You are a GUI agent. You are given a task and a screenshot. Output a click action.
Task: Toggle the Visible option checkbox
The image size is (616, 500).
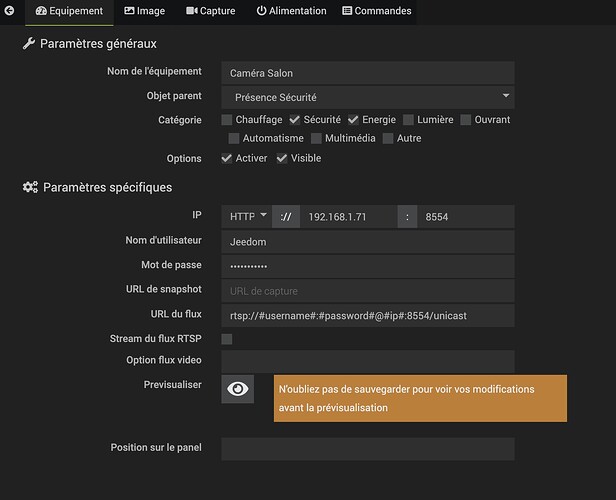pyautogui.click(x=282, y=158)
